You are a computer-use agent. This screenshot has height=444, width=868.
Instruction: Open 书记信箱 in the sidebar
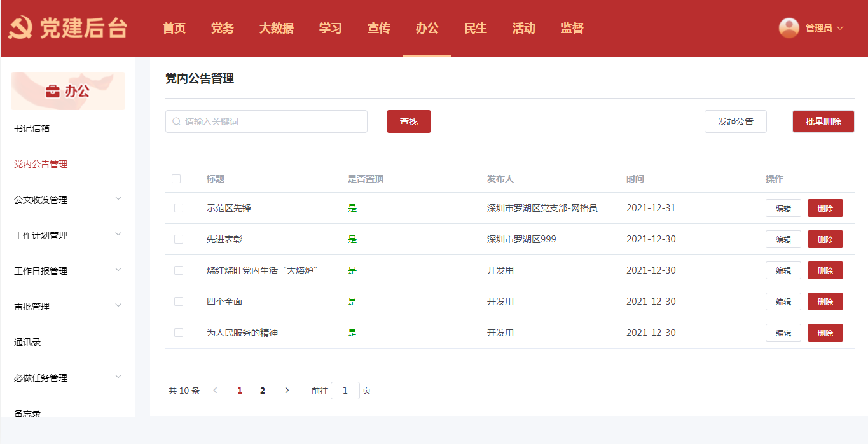(32, 128)
